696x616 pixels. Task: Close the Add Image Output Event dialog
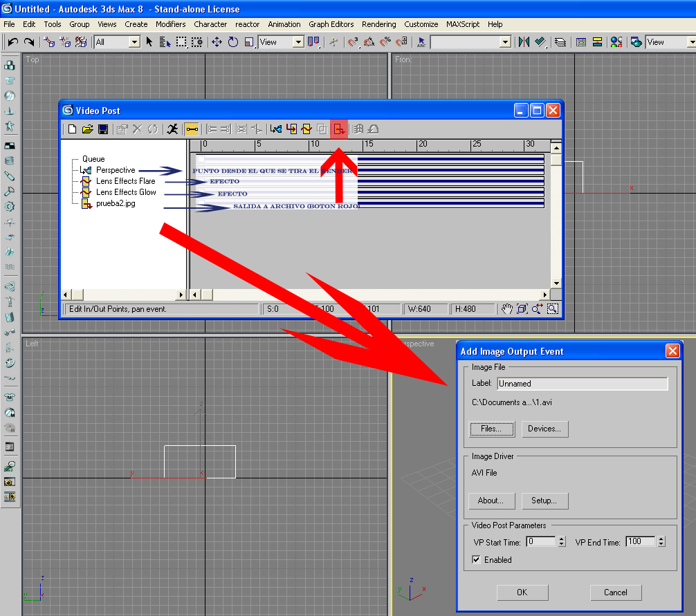click(x=672, y=351)
